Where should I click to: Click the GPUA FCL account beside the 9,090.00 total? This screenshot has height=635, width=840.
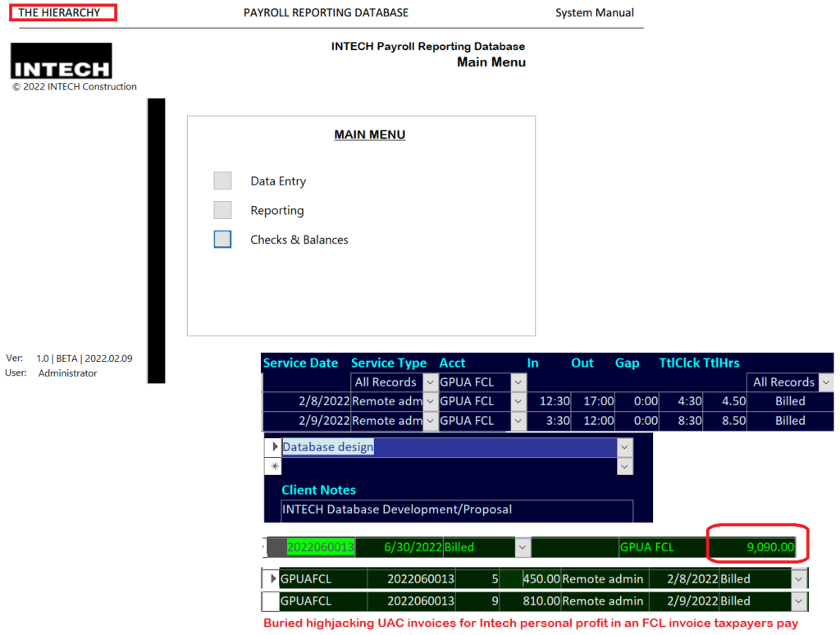tap(663, 547)
